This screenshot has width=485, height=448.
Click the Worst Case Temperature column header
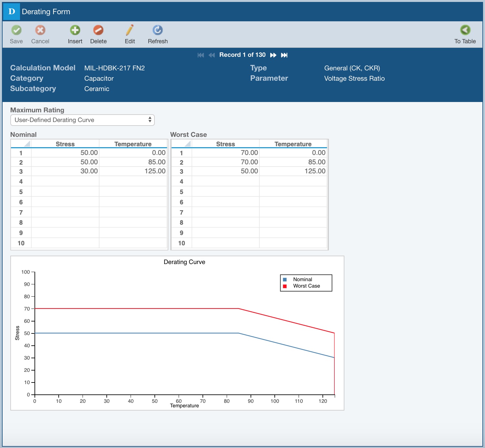pos(293,144)
